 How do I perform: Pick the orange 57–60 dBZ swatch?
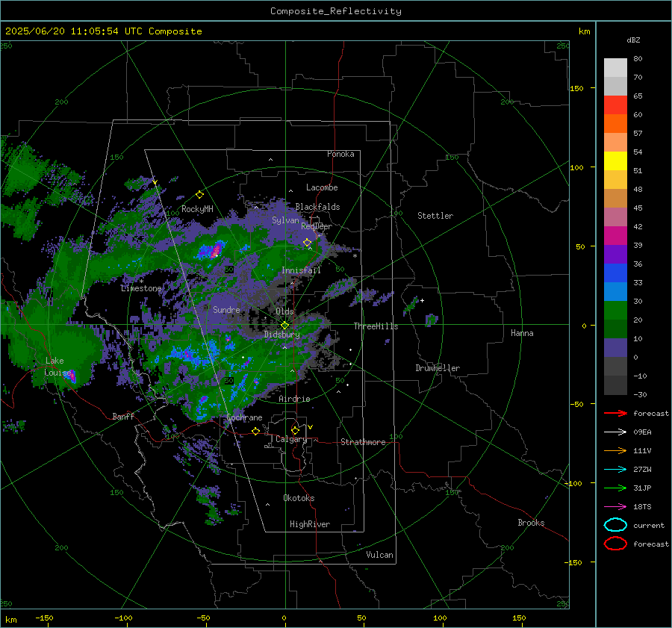click(615, 123)
